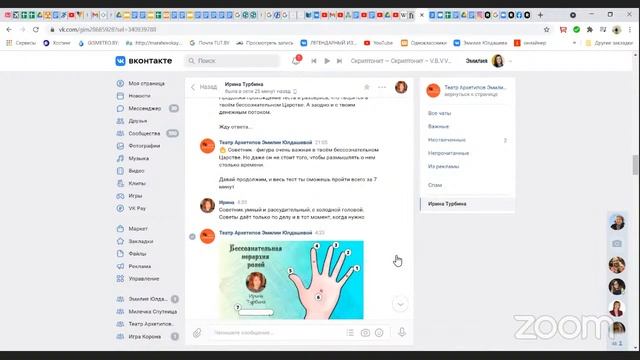640x360 pixels.
Task: Open the Другие закладки folder
Action: pyautogui.click(x=608, y=43)
